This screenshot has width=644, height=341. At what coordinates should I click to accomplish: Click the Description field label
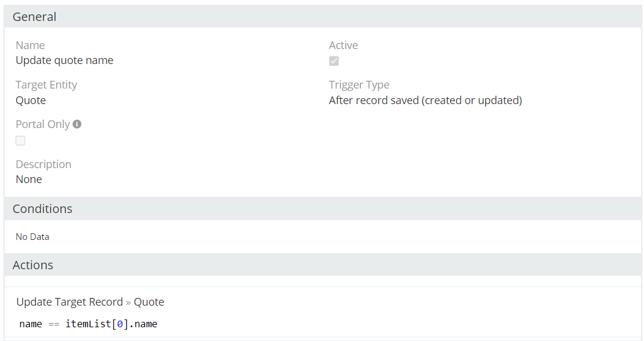coord(43,165)
